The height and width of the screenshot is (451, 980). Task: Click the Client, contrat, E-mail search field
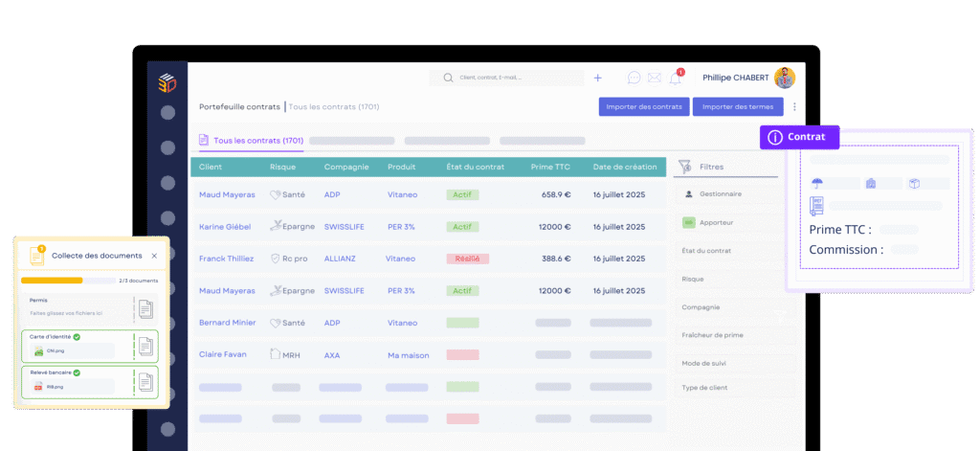pyautogui.click(x=506, y=79)
